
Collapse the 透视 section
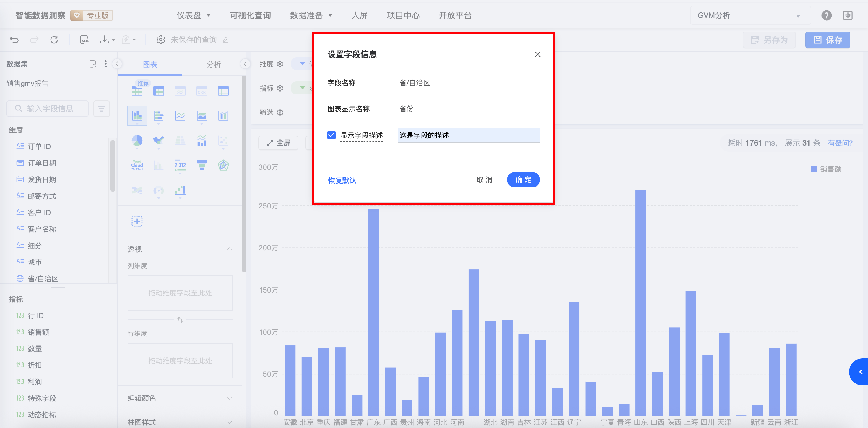coord(229,249)
